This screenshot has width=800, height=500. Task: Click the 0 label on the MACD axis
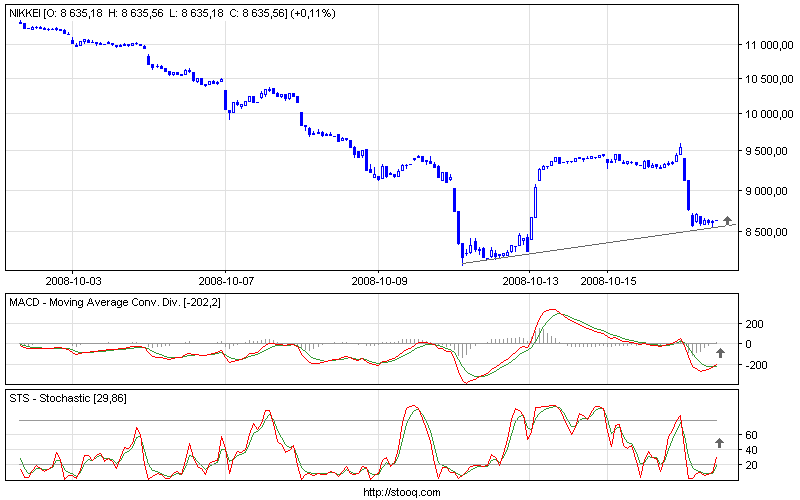click(x=748, y=344)
